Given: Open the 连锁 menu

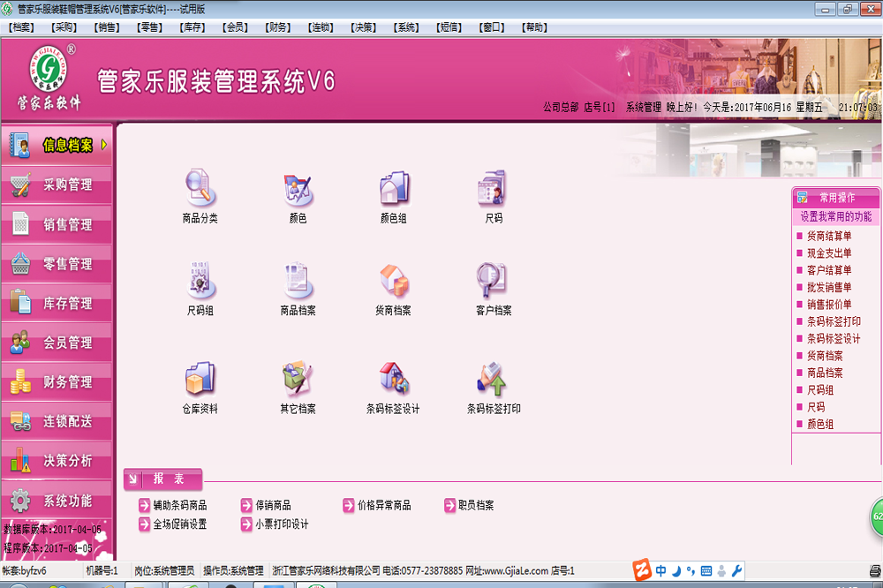Looking at the screenshot, I should 321,27.
